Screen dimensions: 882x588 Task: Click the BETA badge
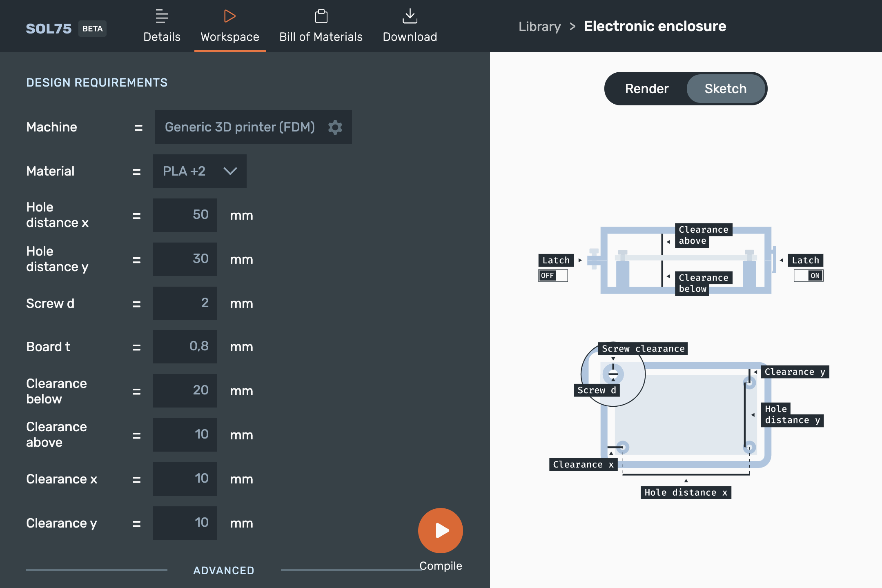point(92,29)
